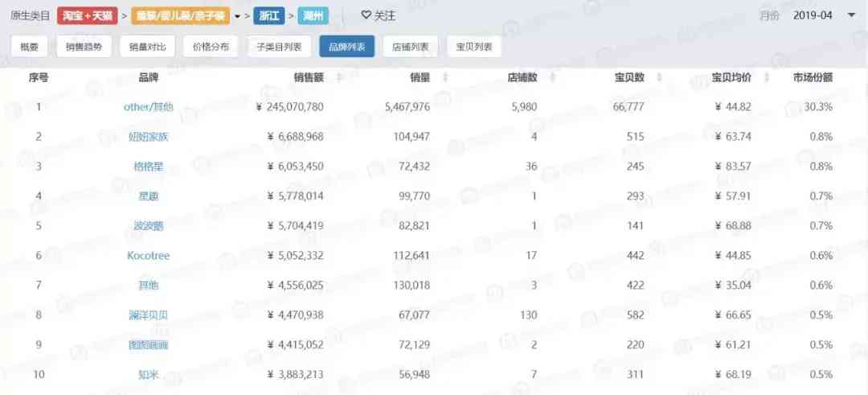868x395 pixels.
Task: Click the 知米 brand link
Action: [x=148, y=375]
